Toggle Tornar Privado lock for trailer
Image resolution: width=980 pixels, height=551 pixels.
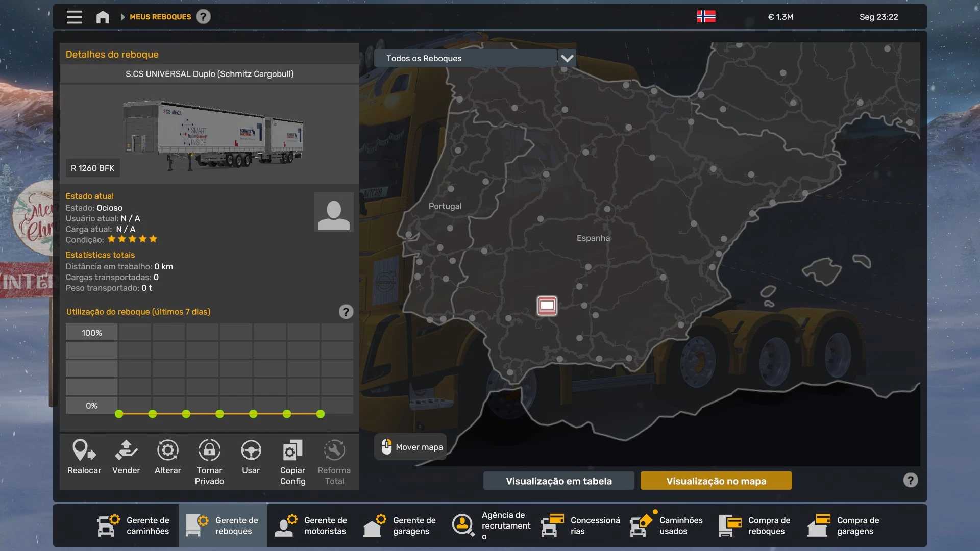coord(209,451)
